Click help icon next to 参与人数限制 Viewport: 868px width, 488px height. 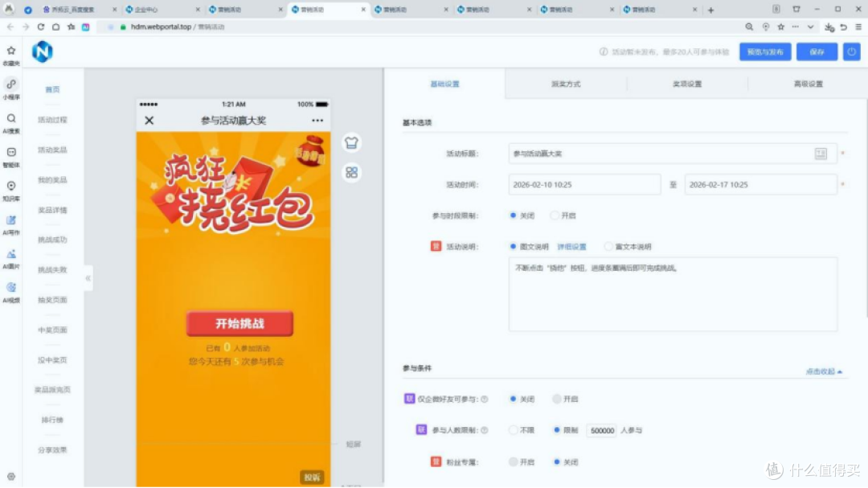coord(485,430)
